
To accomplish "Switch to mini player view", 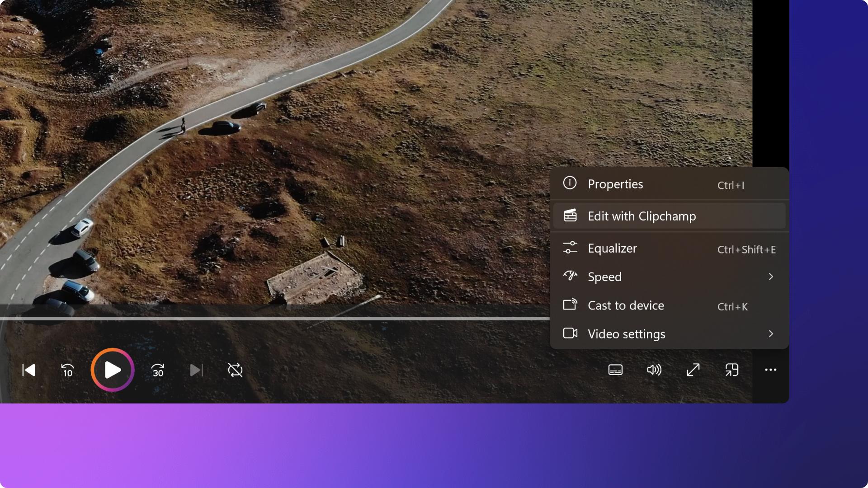I will tap(731, 370).
